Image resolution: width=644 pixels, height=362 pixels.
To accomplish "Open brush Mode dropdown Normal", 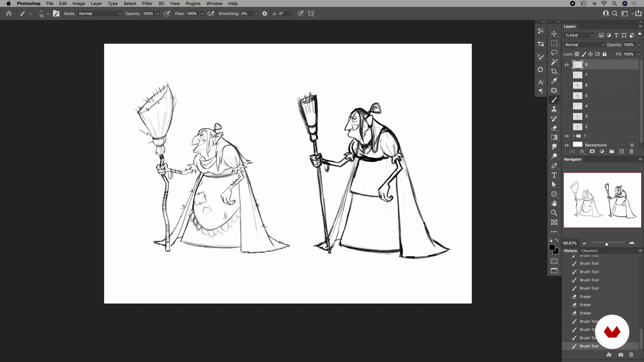I will pos(100,13).
